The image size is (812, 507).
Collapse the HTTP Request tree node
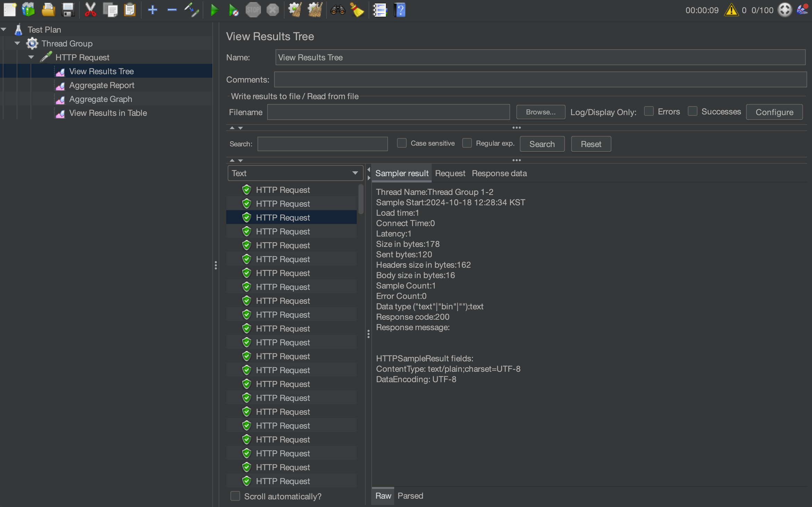pyautogui.click(x=31, y=57)
